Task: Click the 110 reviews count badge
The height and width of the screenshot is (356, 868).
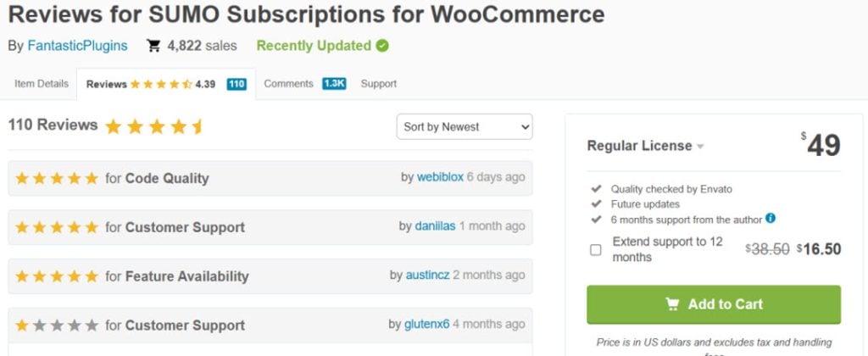Action: [236, 84]
